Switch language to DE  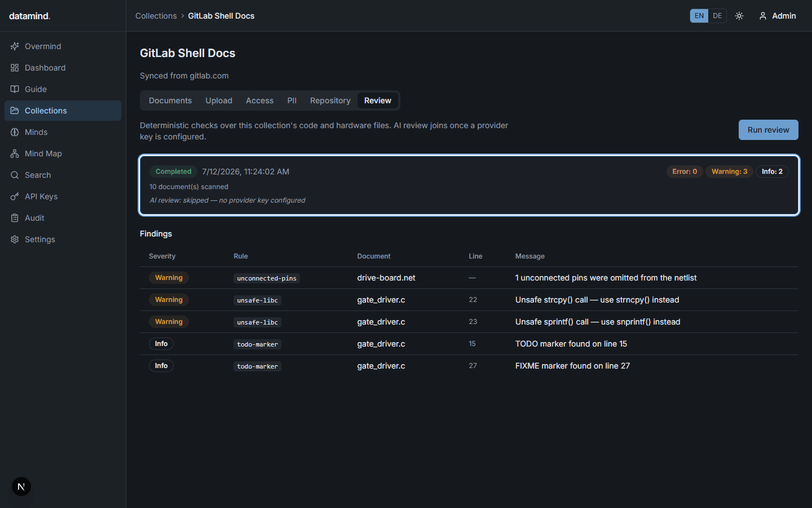pos(717,16)
